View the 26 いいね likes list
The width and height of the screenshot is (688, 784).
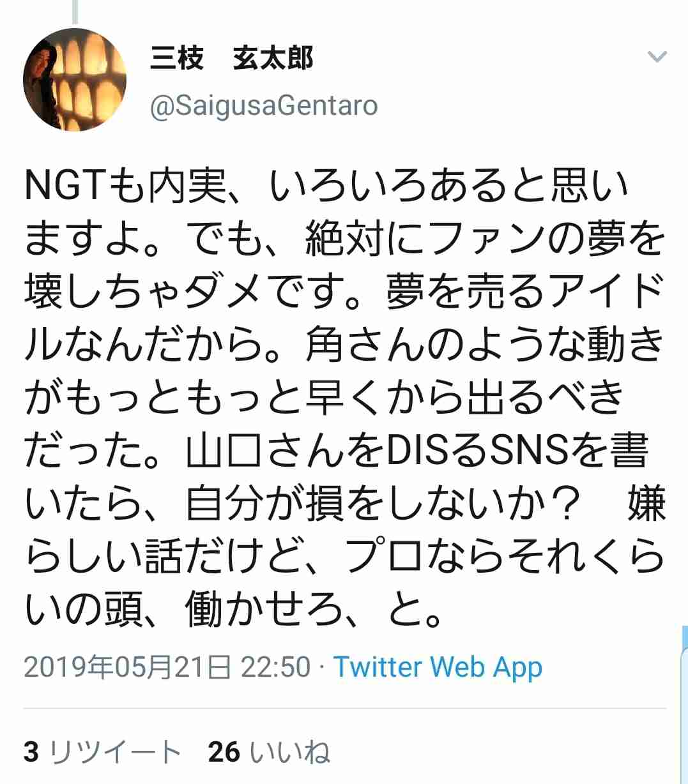click(269, 752)
